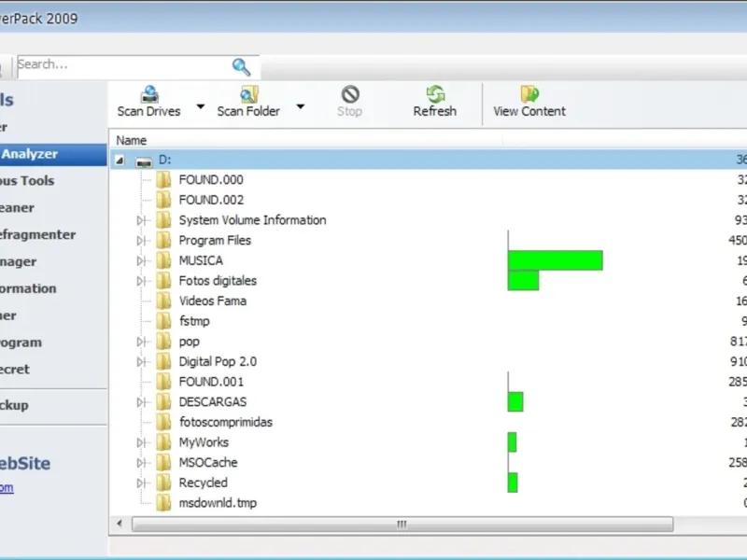Click the FOUND.001 folder icon
The height and width of the screenshot is (560, 747).
coord(163,382)
